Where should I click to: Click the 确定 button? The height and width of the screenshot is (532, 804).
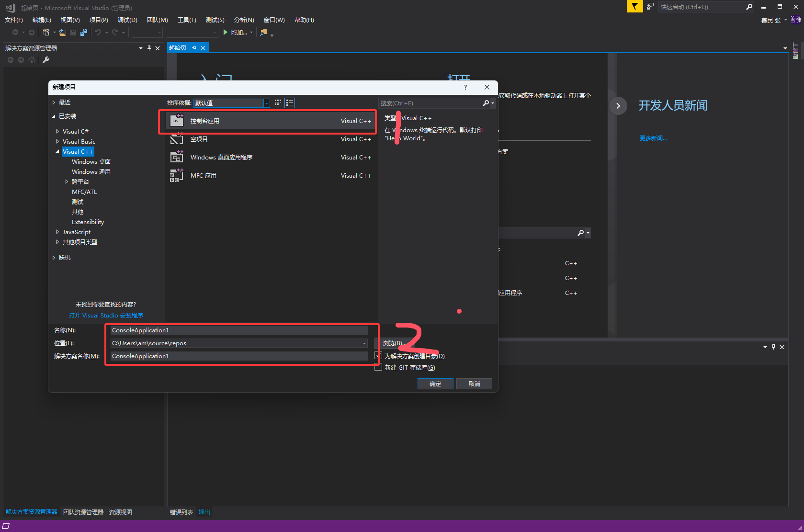point(435,384)
